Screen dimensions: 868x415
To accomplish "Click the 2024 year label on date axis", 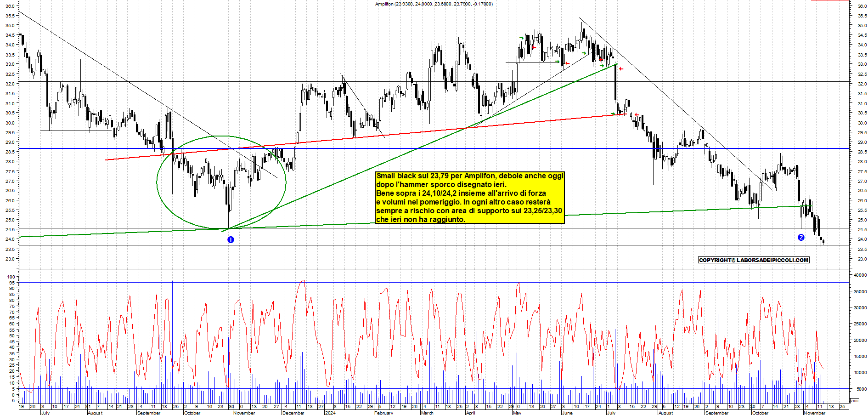I will 330,413.
